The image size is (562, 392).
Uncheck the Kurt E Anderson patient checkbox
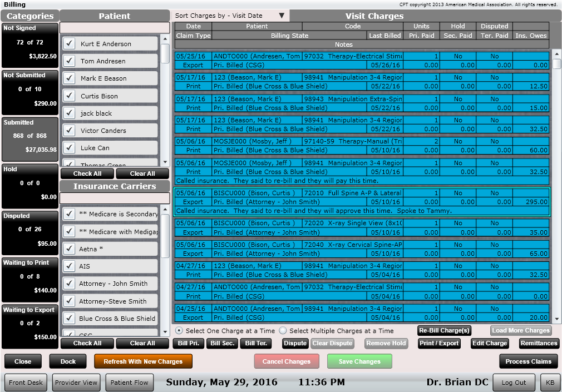70,44
